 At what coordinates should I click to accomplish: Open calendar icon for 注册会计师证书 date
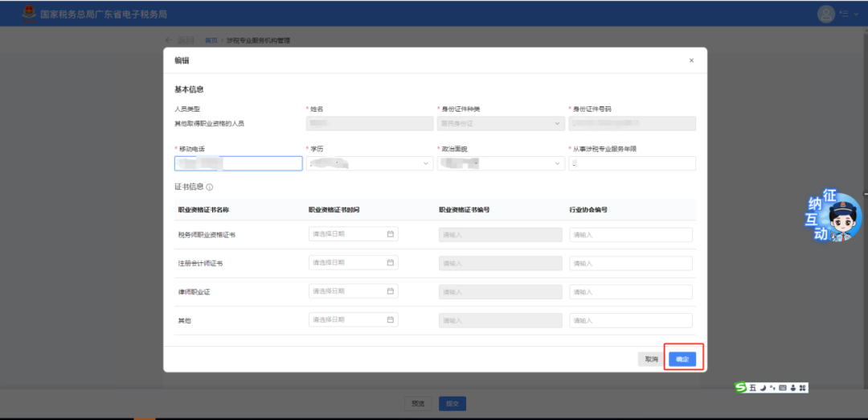click(391, 262)
